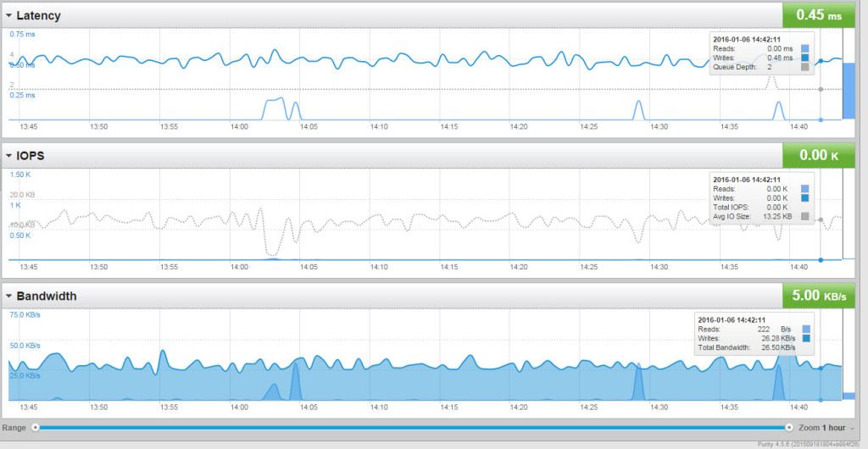Image resolution: width=868 pixels, height=449 pixels.
Task: Click the Avg IO Size 13.25 KB value
Action: [779, 216]
